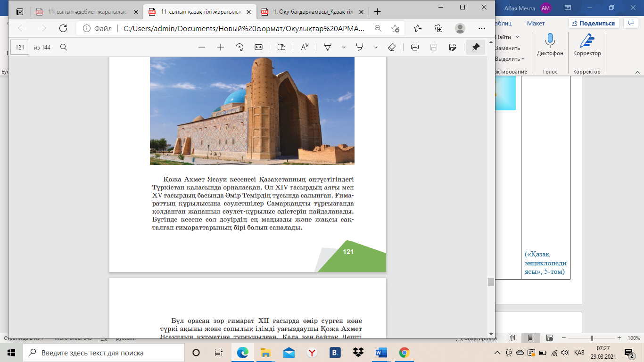Open the Выделить dropdown in Word
This screenshot has width=644, height=362.
coord(510,59)
